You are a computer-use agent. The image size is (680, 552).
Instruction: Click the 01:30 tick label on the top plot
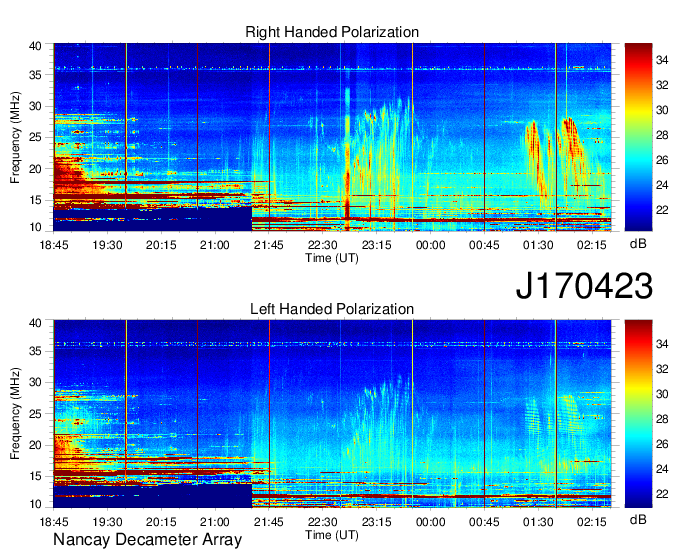538,245
